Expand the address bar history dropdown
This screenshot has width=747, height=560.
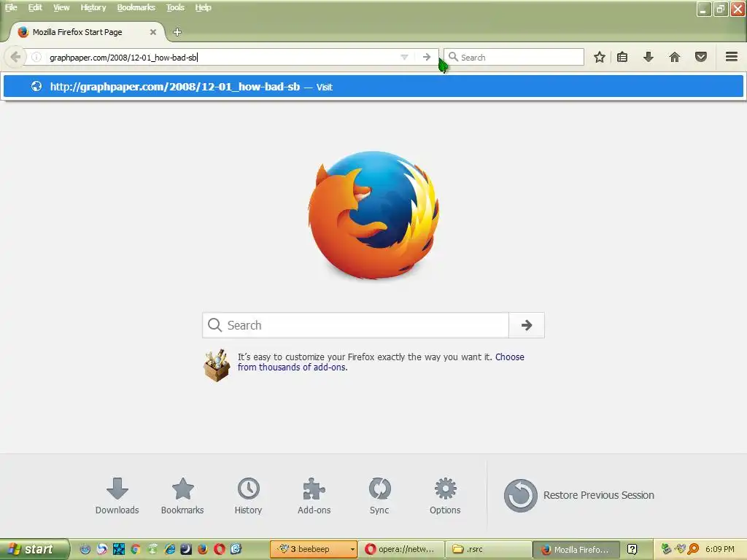pos(404,57)
